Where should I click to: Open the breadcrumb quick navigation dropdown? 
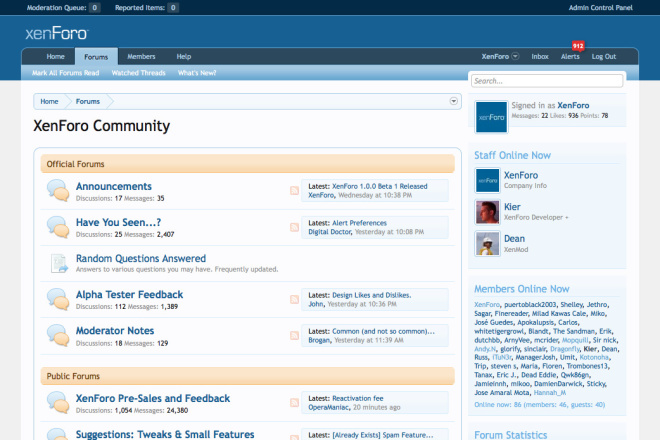[453, 101]
